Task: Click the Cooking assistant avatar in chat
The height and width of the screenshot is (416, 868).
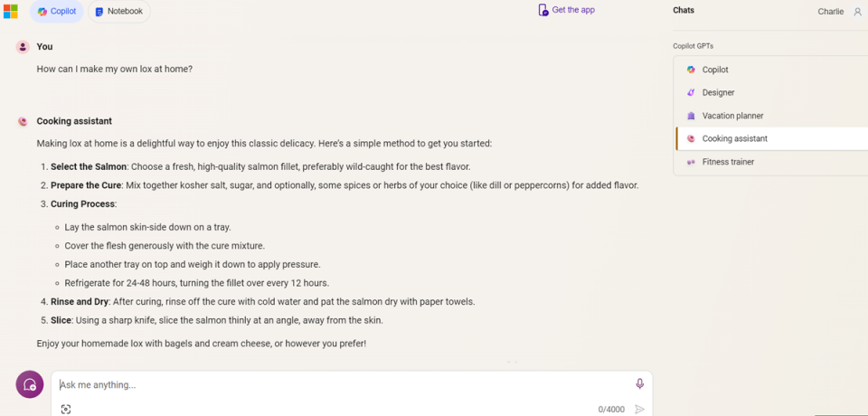Action: [x=23, y=121]
